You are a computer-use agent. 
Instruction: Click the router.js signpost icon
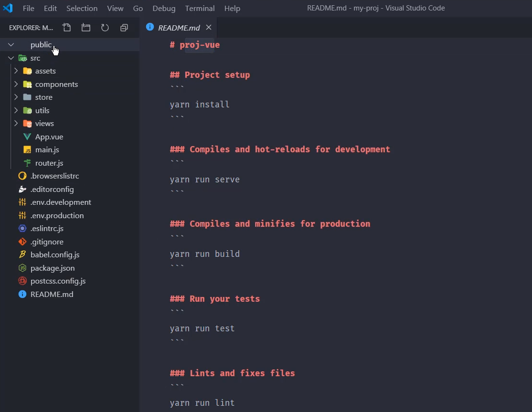[27, 163]
